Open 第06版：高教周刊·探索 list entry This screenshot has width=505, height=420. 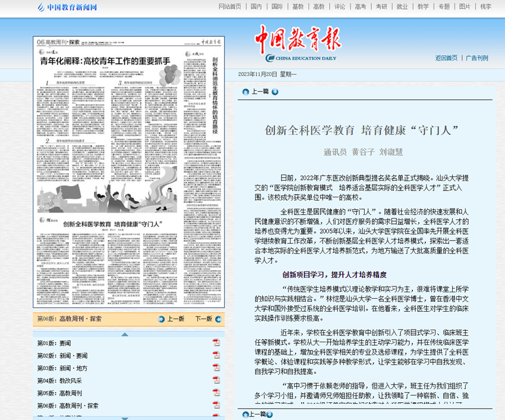(68, 406)
